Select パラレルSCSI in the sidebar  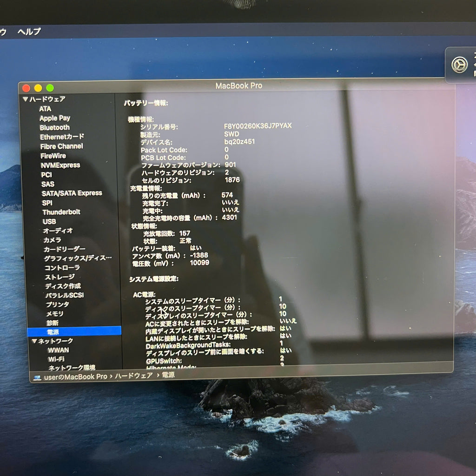tap(65, 295)
